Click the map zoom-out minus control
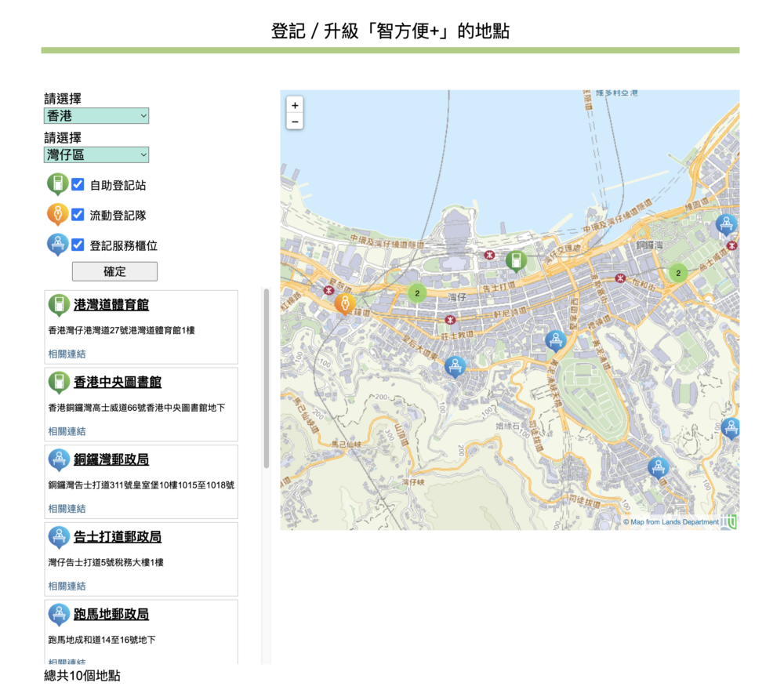 click(294, 122)
